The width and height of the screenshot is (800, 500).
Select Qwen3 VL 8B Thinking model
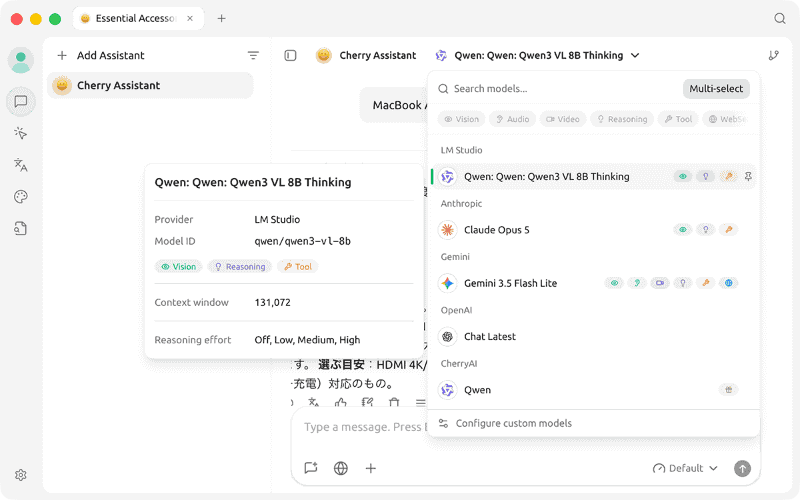point(593,177)
